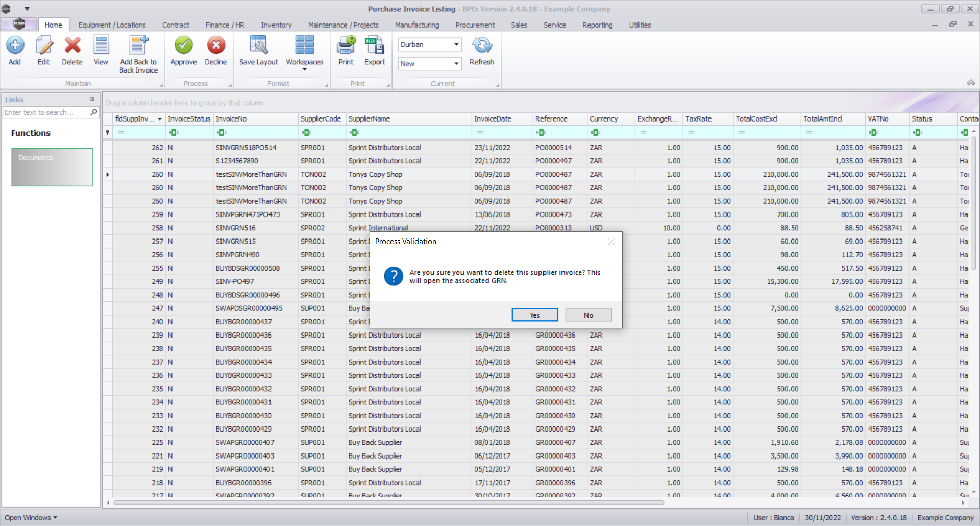Collapse the ribbon with the arrow
This screenshot has width=980, height=526.
971,83
